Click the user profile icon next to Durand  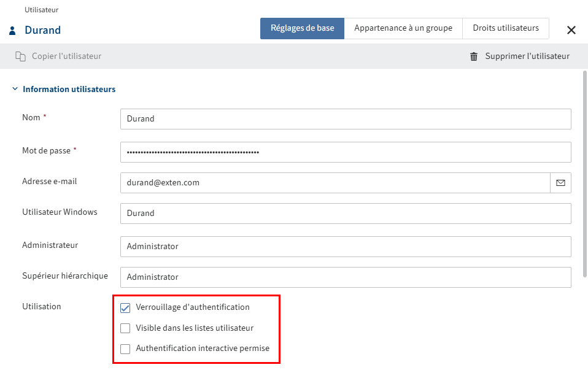click(12, 31)
